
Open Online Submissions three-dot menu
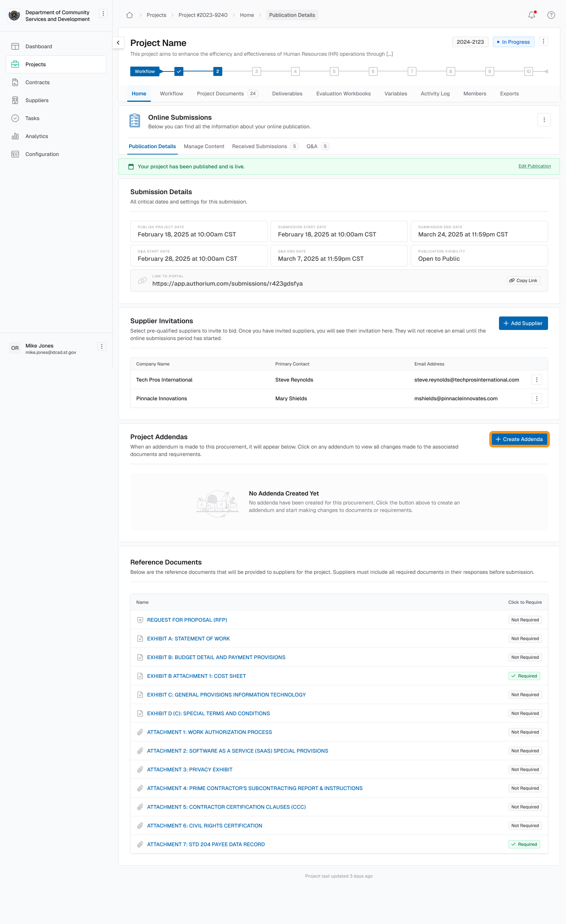[544, 120]
